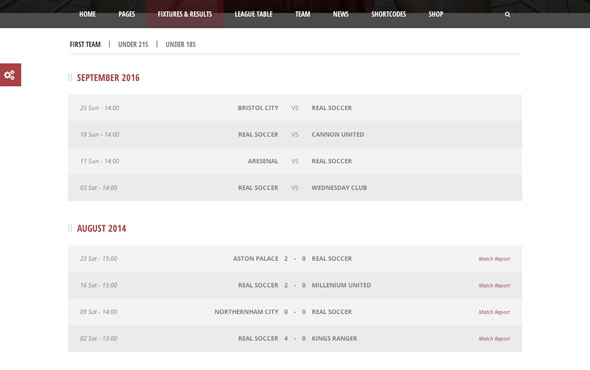Go to League Table page
The image size is (590, 370).
(254, 14)
